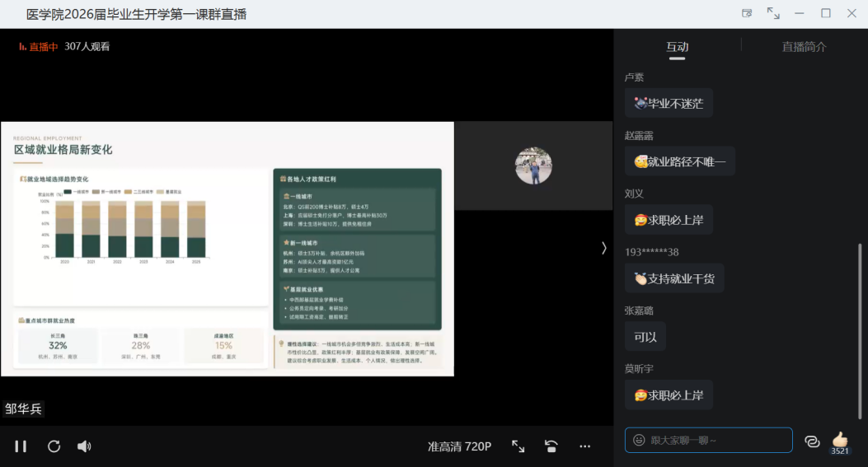Open the 准高清 720P quality selector

point(459,446)
